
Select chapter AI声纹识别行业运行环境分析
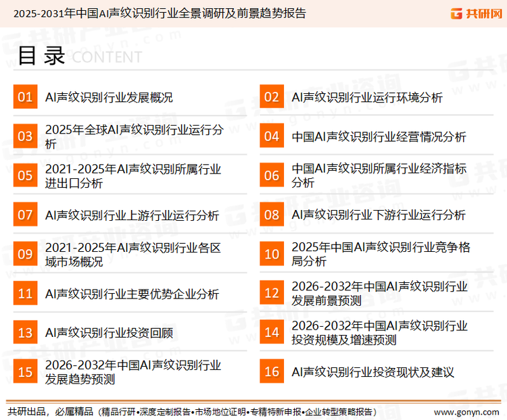pyautogui.click(x=367, y=97)
